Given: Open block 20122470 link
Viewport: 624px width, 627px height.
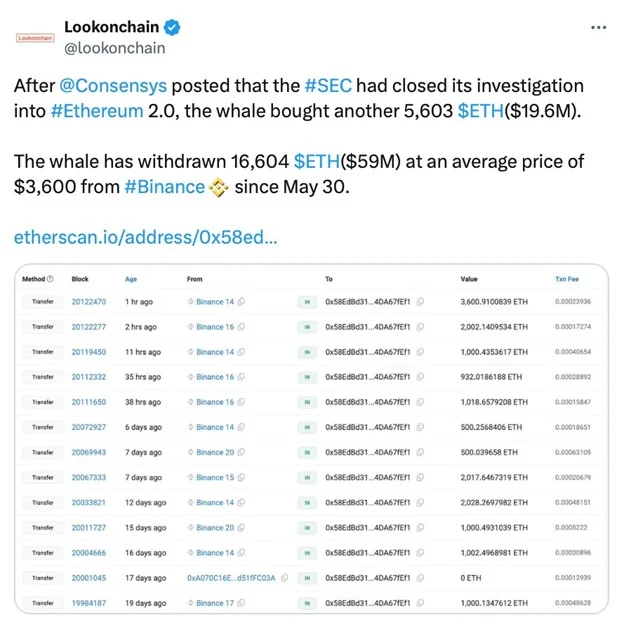Looking at the screenshot, I should [89, 302].
